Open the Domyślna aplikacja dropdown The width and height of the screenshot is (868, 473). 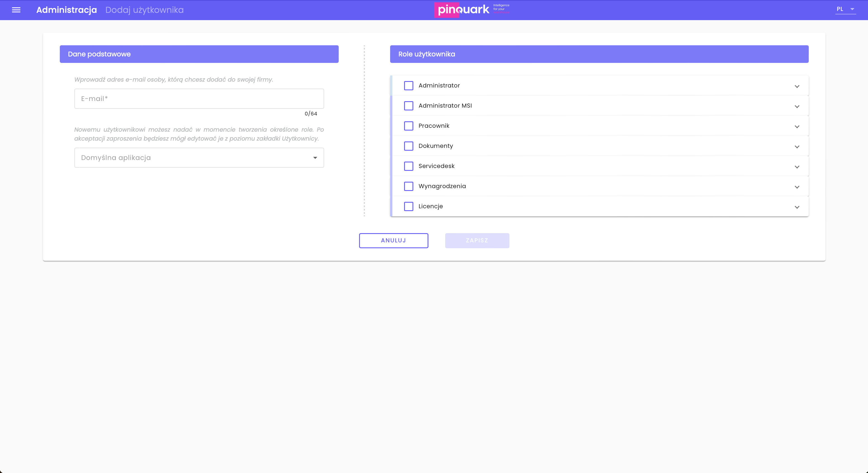[199, 157]
